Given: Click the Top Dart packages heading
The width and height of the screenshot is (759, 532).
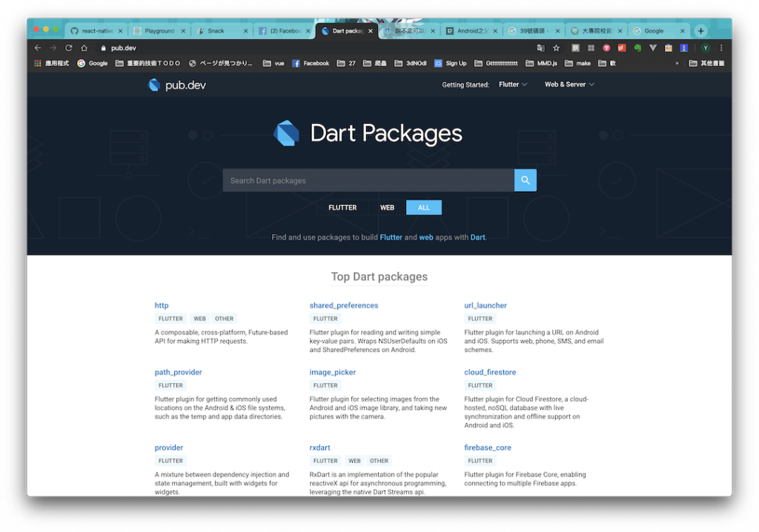Looking at the screenshot, I should pyautogui.click(x=379, y=276).
